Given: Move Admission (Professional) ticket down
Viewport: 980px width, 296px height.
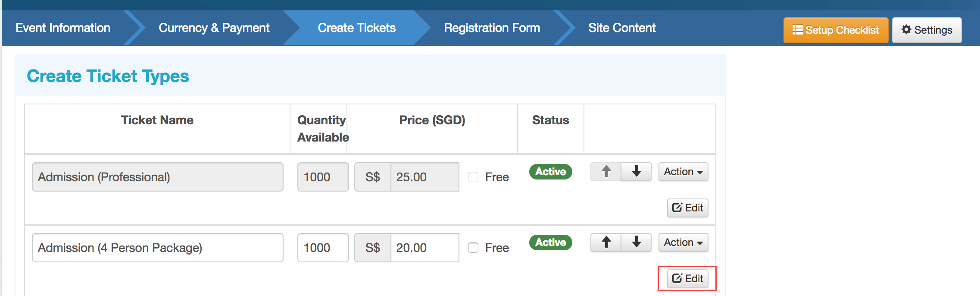Looking at the screenshot, I should tap(636, 172).
